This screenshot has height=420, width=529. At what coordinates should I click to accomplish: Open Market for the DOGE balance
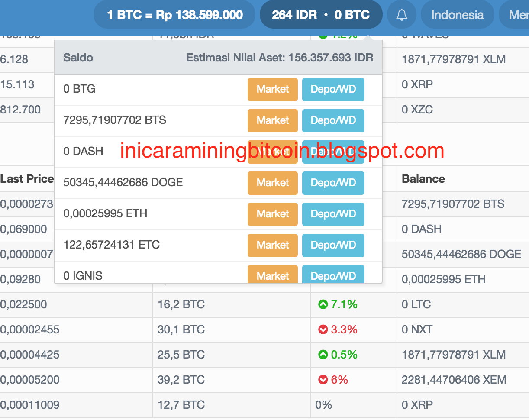point(272,183)
